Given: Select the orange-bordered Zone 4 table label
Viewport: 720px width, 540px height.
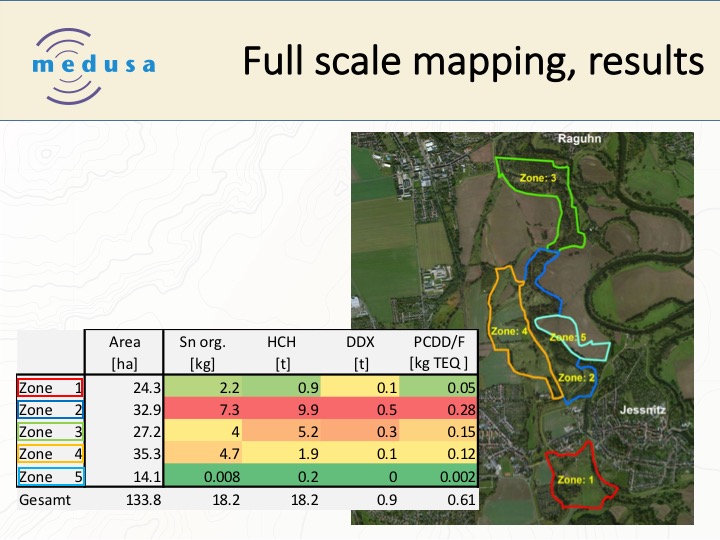Looking at the screenshot, I should 50,454.
